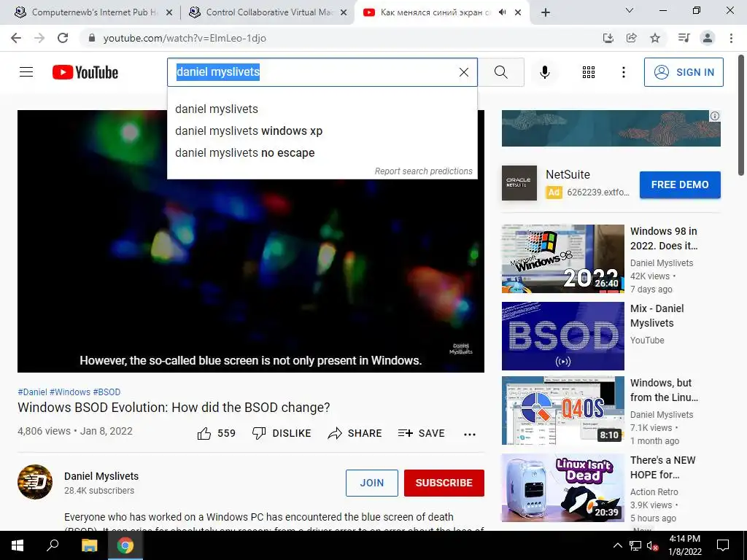This screenshot has height=560, width=747.
Task: Click the muted volume tray icon
Action: (652, 545)
